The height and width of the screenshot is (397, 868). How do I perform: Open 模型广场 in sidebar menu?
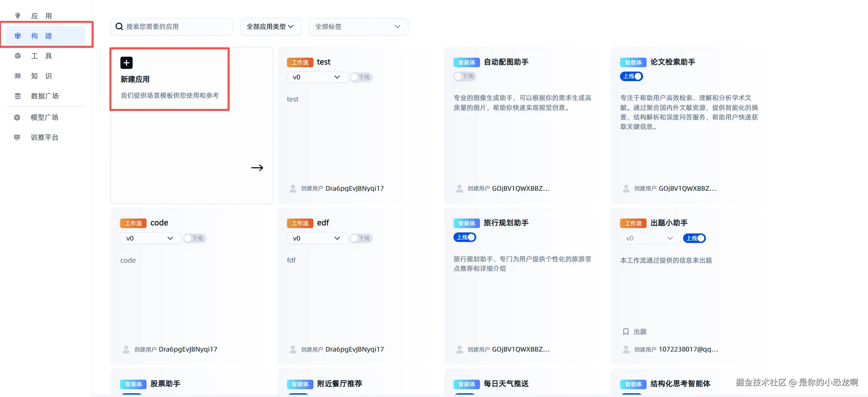point(44,117)
